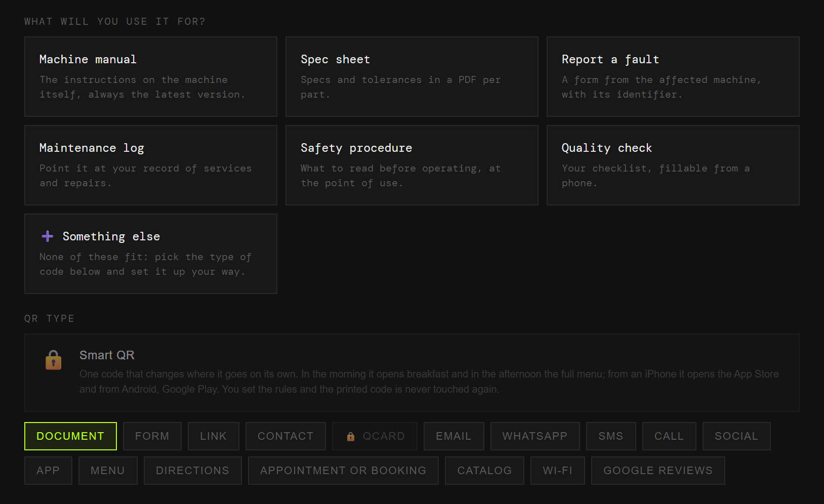824x504 pixels.
Task: Click the lock icon on the QCARD option
Action: 351,436
